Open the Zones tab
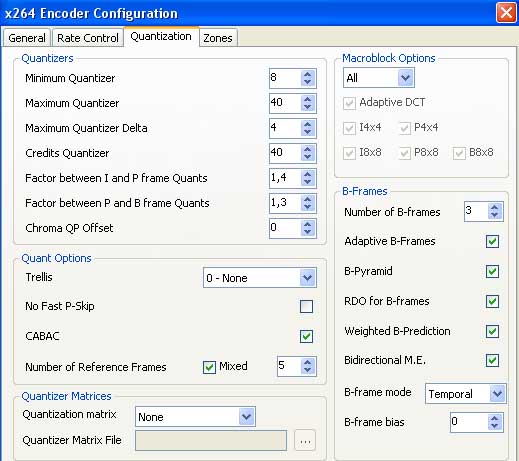Screen dimensions: 519x461 pyautogui.click(x=218, y=38)
